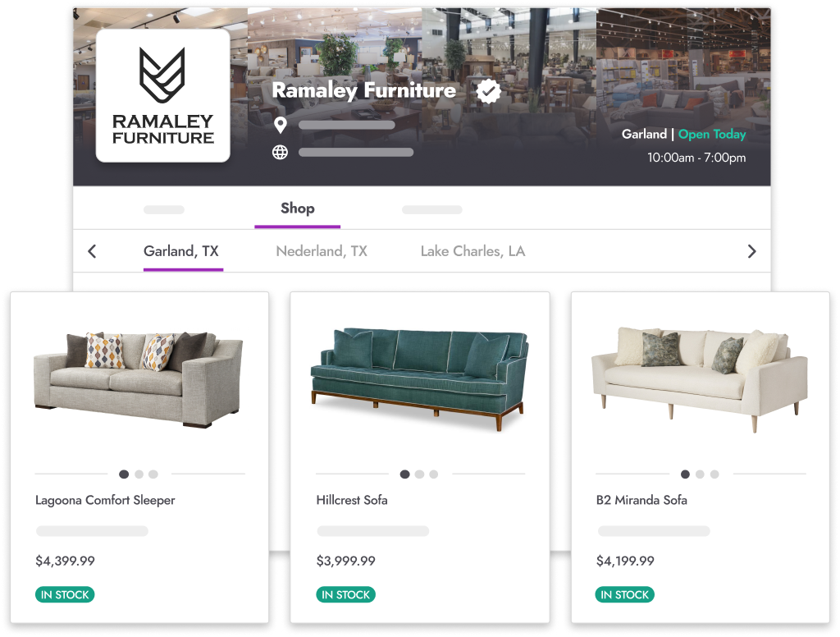Screen dimensions: 840x637
Task: Click the gray Lagoona Comfort Sleeper sofa image
Action: (x=138, y=379)
